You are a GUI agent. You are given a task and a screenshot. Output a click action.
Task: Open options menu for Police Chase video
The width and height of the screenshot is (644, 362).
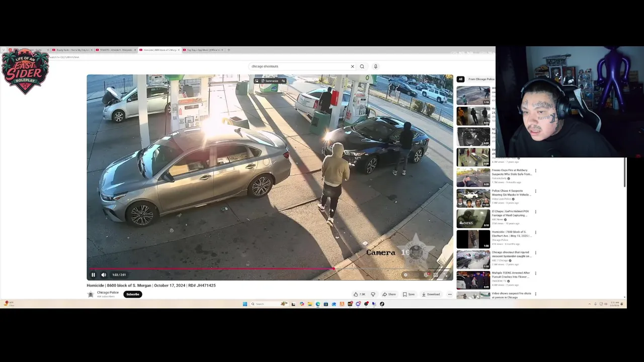535,191
